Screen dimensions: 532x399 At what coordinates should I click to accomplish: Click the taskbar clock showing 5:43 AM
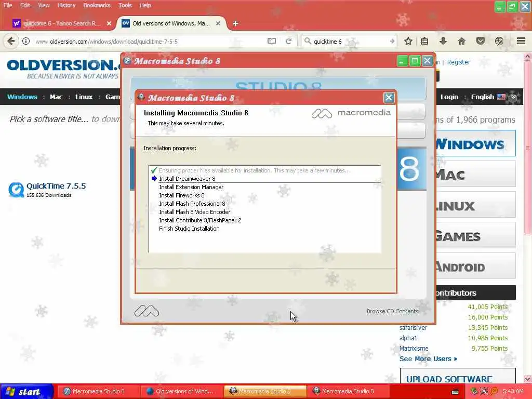pyautogui.click(x=513, y=391)
